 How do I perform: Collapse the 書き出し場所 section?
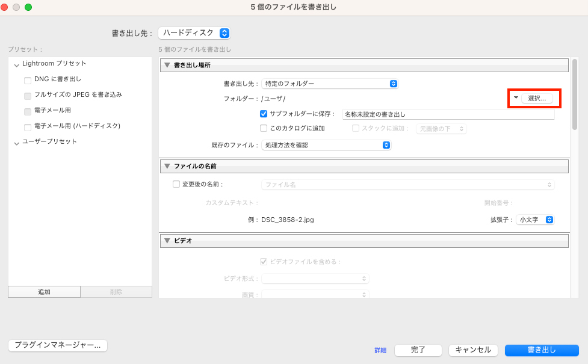[x=167, y=65]
